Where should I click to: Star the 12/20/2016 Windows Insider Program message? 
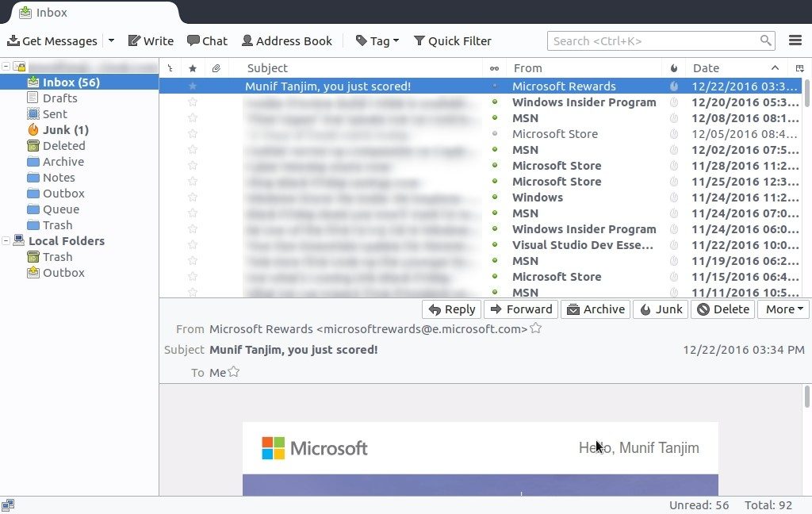pyautogui.click(x=193, y=102)
